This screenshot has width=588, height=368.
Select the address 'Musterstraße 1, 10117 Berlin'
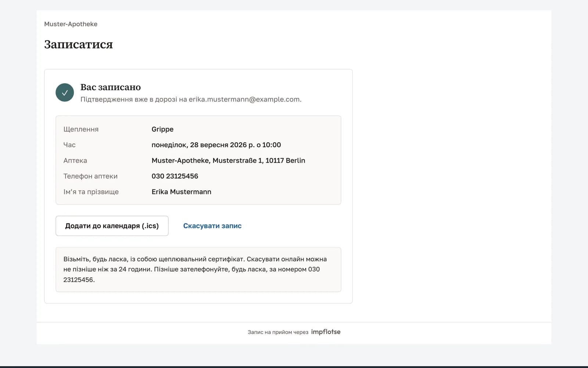(259, 160)
